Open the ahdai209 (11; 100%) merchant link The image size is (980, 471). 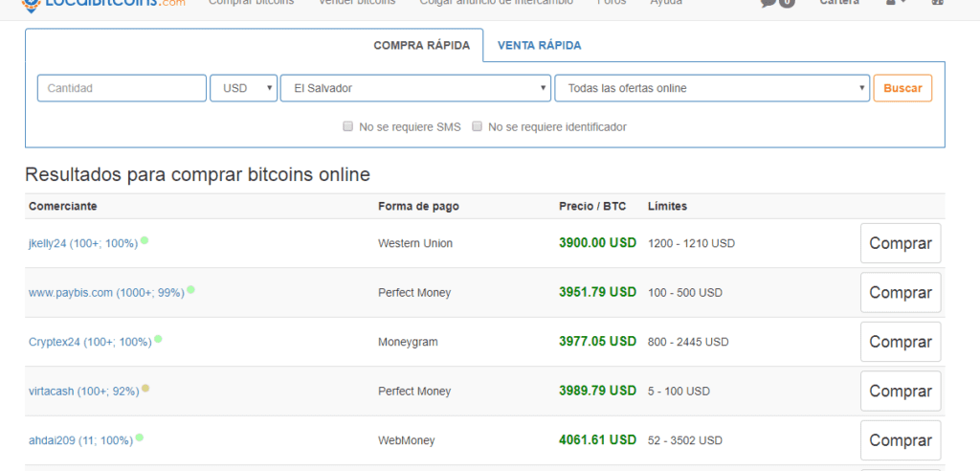(80, 441)
